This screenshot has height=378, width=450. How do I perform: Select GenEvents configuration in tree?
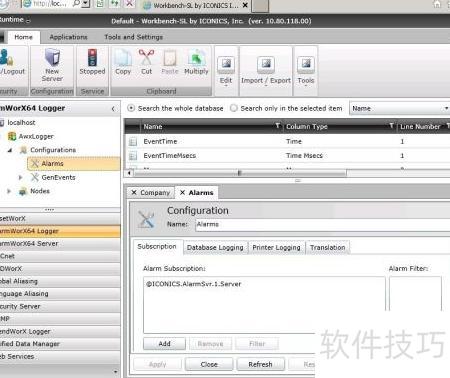click(58, 177)
